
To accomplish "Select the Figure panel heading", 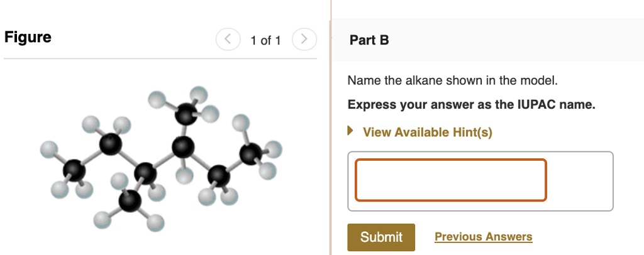I will coord(28,37).
